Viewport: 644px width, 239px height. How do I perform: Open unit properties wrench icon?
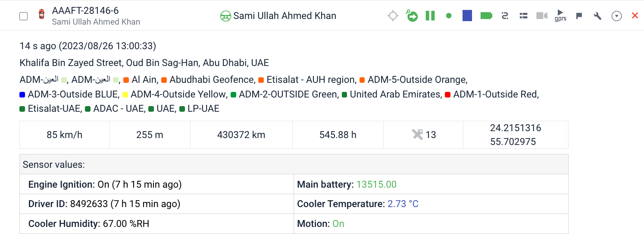coord(597,16)
